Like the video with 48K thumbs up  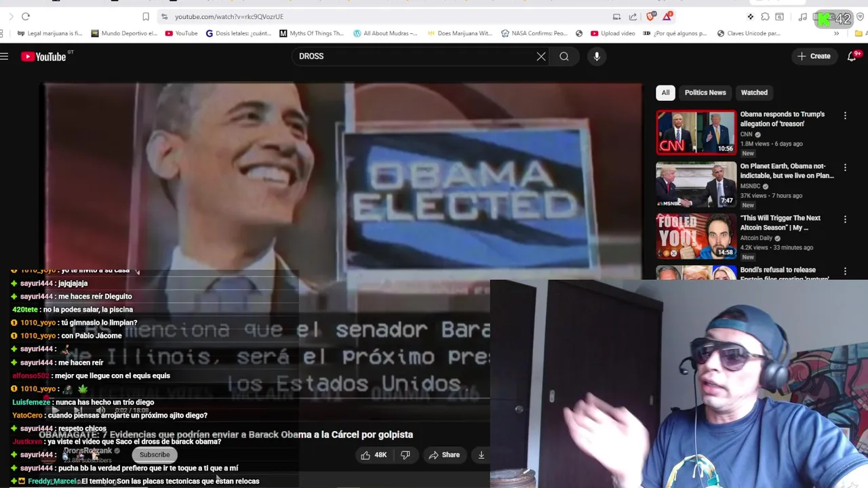click(374, 455)
